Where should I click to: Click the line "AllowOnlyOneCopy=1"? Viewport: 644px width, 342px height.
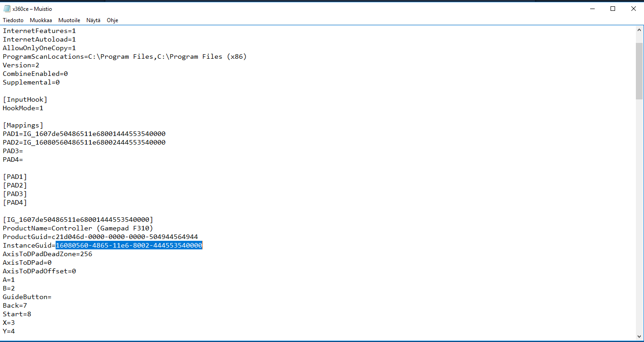(39, 48)
